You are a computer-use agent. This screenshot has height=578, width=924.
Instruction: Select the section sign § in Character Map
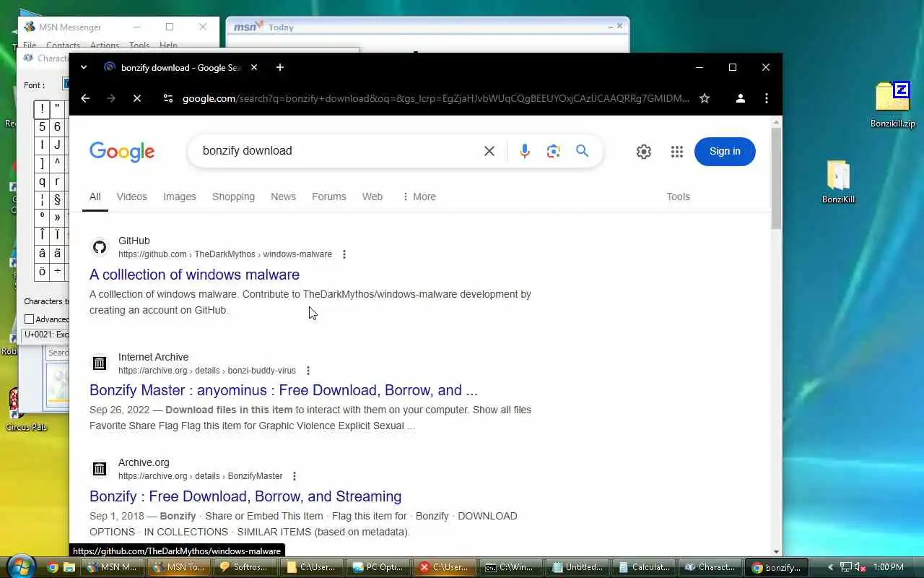(57, 199)
